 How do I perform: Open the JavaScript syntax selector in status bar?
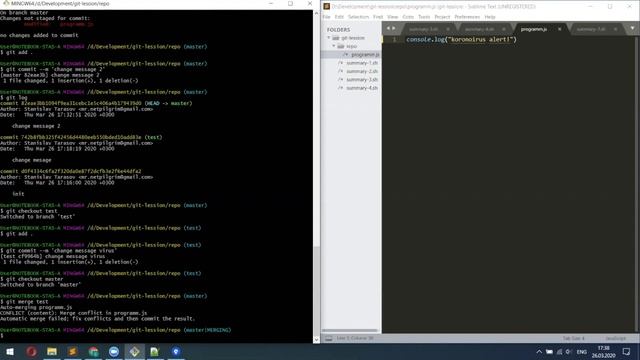[616, 338]
